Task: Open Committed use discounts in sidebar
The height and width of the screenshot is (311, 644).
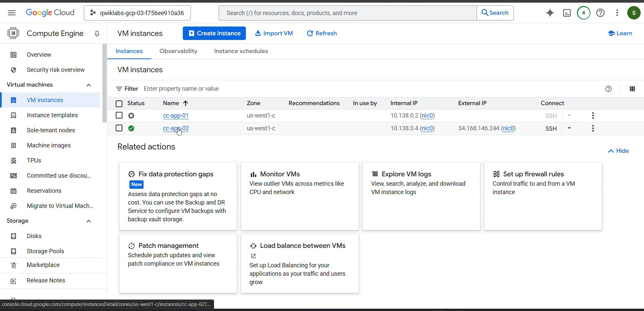Action: point(59,176)
